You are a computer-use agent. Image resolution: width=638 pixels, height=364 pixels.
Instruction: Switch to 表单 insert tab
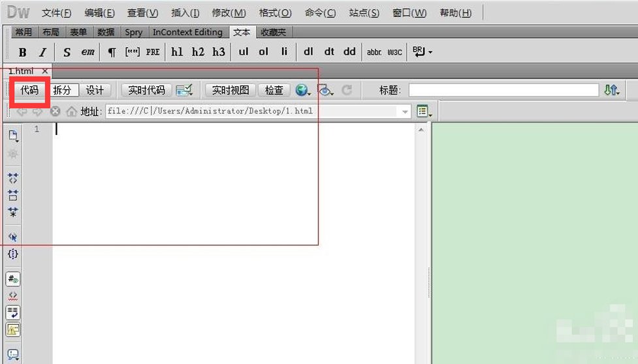(x=78, y=32)
